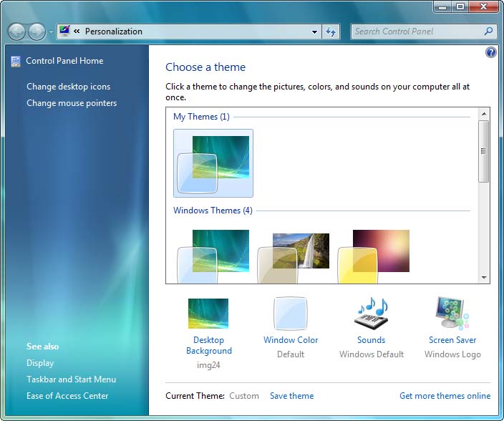Screen dimensions: 504x421
Task: Open the Window Color icon
Action: click(290, 314)
